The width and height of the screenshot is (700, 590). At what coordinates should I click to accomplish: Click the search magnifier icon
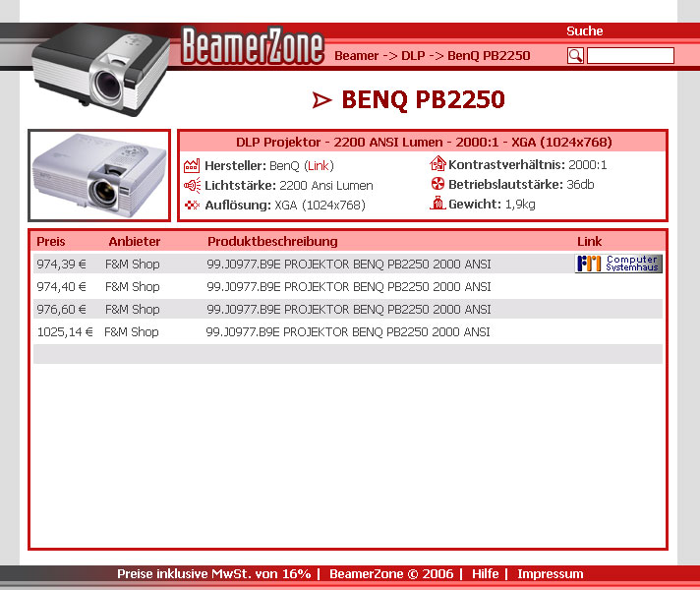tap(575, 56)
